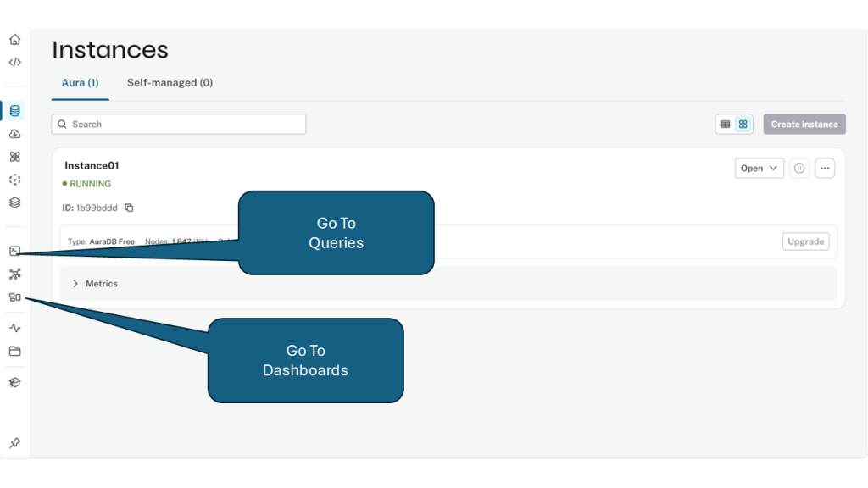
Task: Open the developer code brackets icon
Action: tap(14, 63)
